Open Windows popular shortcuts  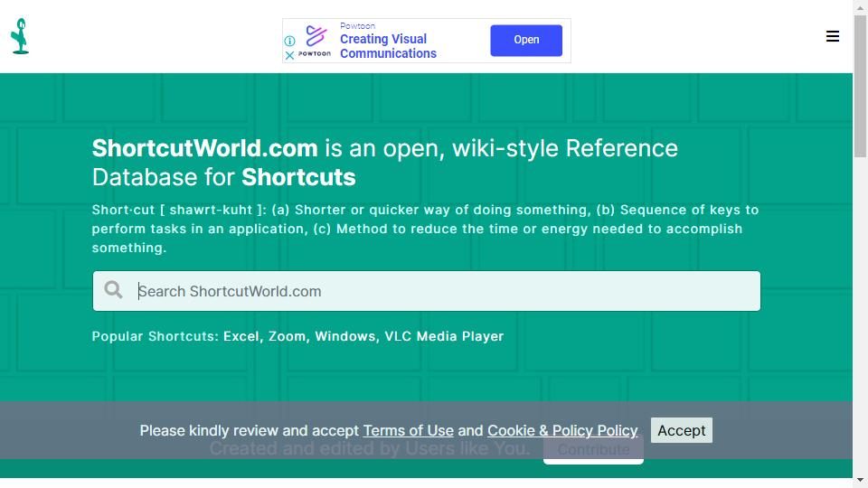(344, 336)
